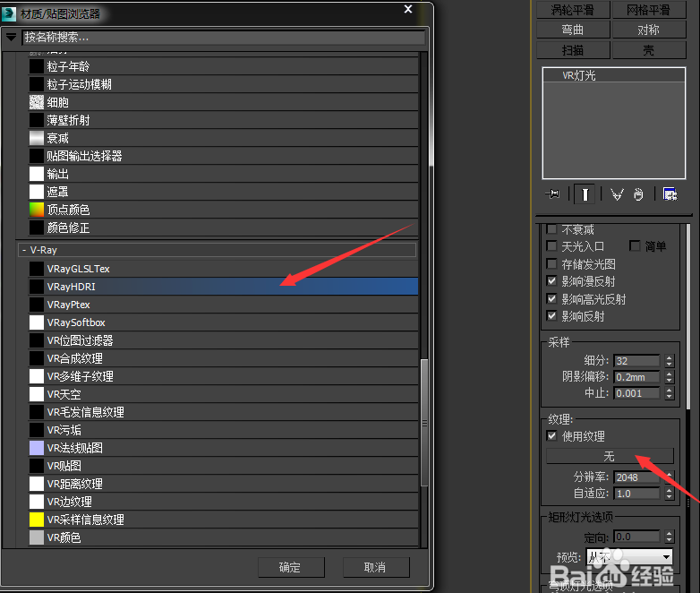Click the 弯曲 modifier button
Viewport: 700px width, 593px height.
tap(573, 30)
